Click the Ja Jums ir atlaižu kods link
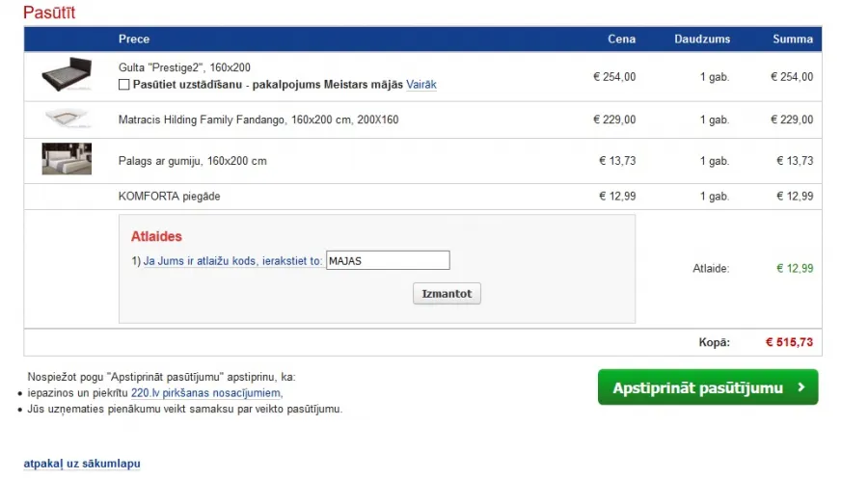The image size is (868, 479). [x=232, y=260]
